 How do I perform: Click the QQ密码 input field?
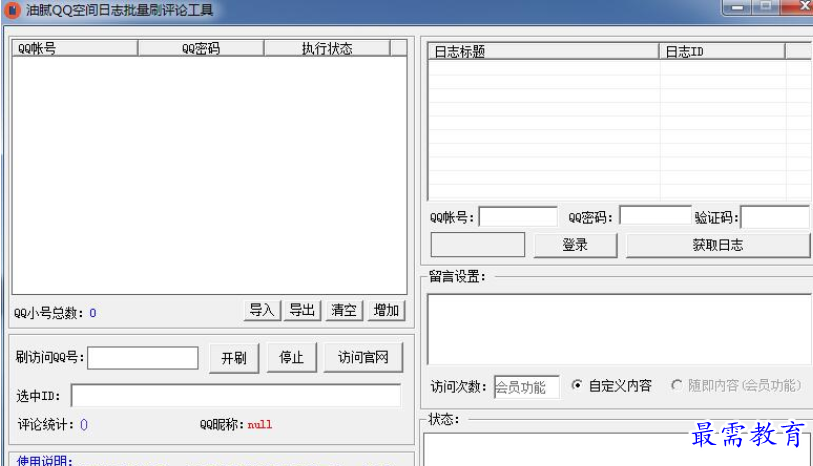pos(655,216)
